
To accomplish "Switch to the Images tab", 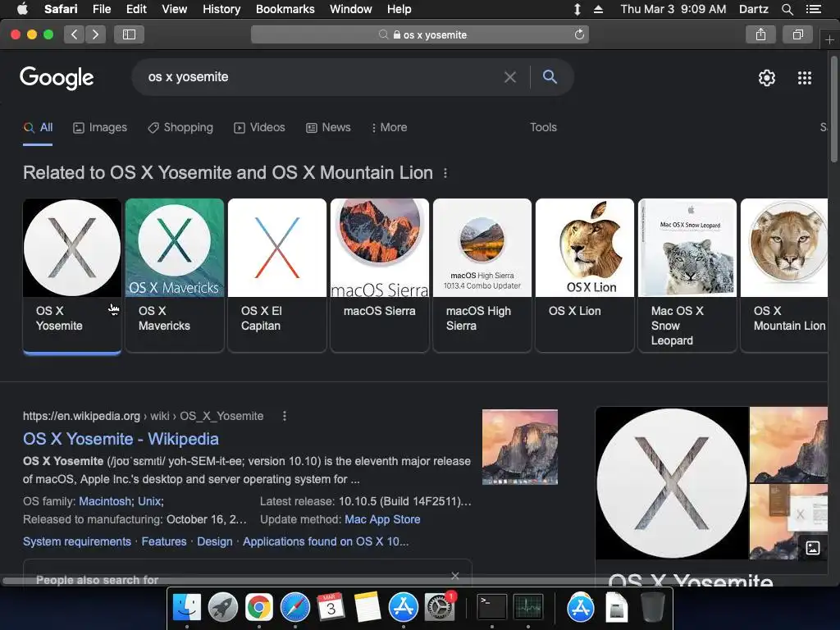I will pyautogui.click(x=100, y=127).
